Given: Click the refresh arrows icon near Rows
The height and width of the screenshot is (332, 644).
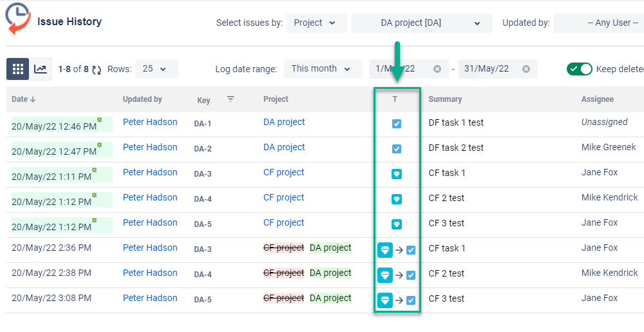Looking at the screenshot, I should 97,70.
